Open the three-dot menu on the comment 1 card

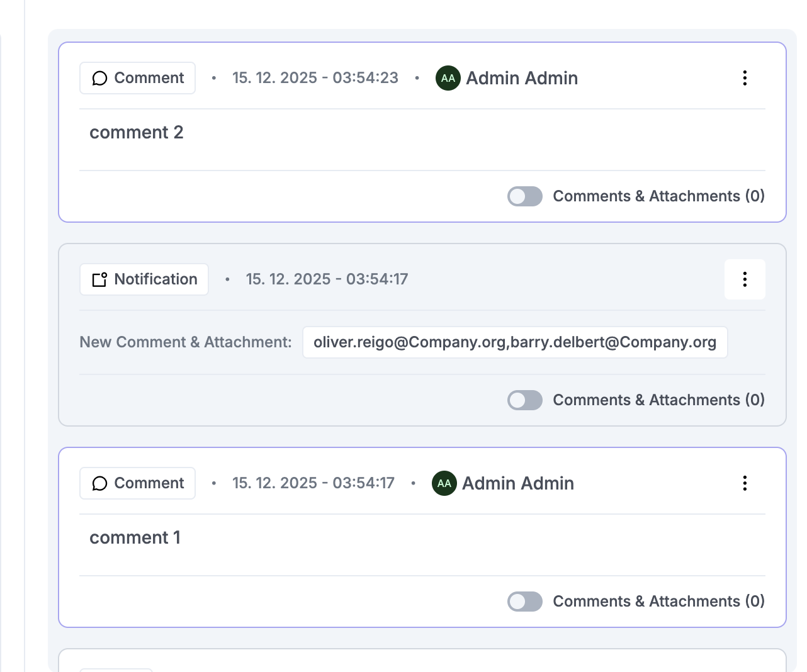click(x=745, y=483)
